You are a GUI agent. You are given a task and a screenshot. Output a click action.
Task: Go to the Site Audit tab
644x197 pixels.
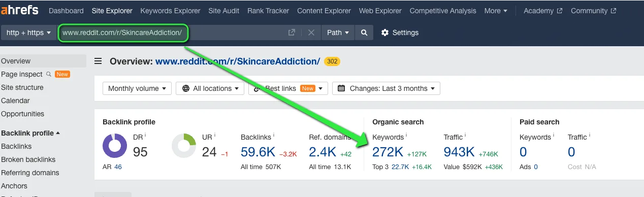click(x=224, y=11)
